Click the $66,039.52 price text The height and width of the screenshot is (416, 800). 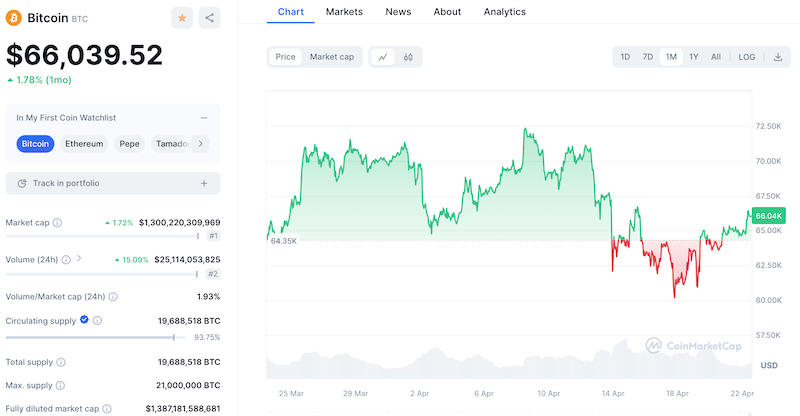point(84,55)
